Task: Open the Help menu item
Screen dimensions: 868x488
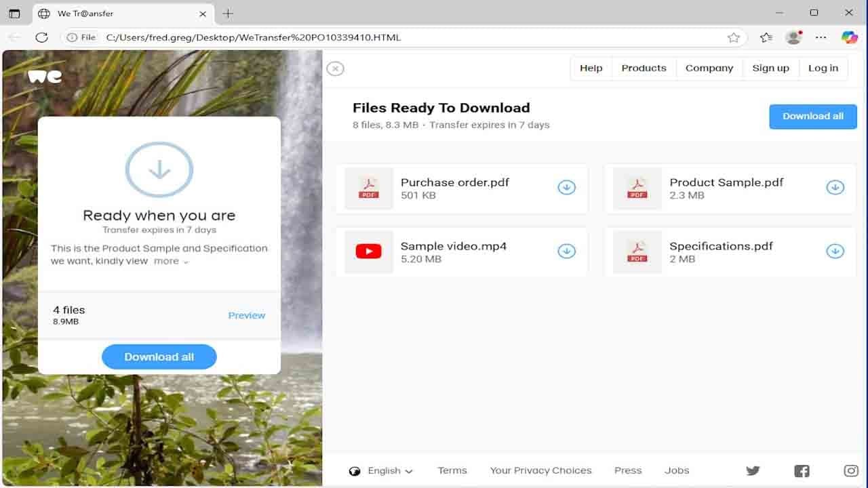Action: tap(591, 68)
